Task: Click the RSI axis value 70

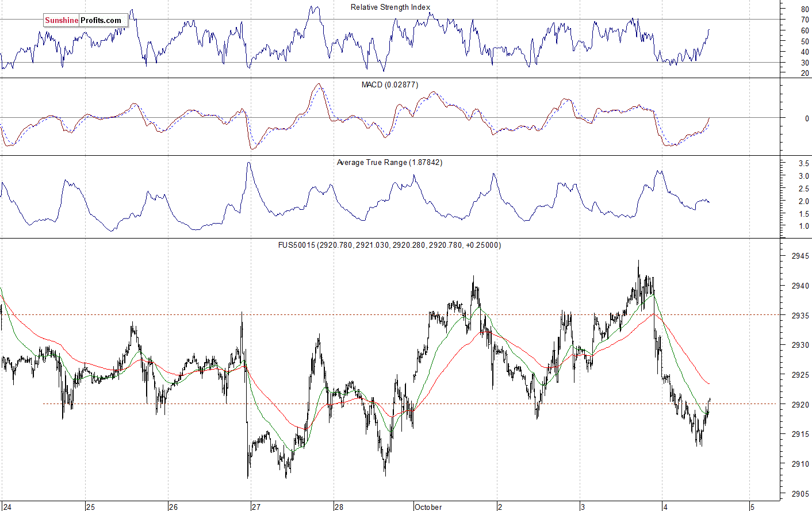Action: 805,20
